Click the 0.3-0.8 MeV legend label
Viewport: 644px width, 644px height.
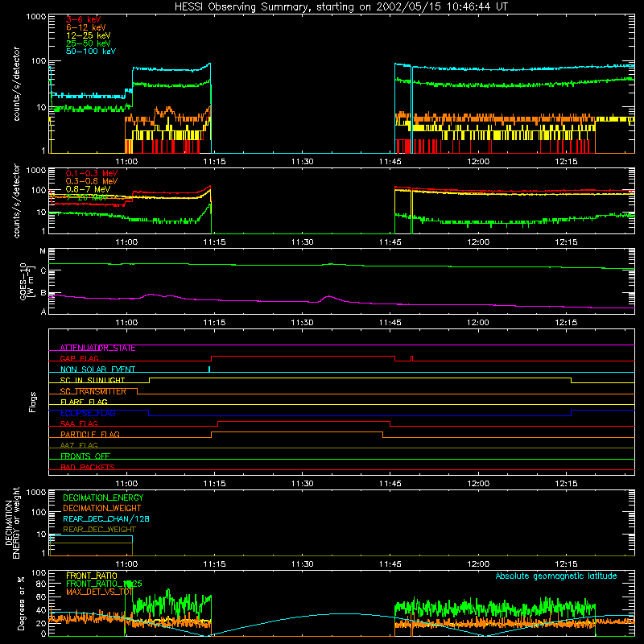click(x=92, y=181)
